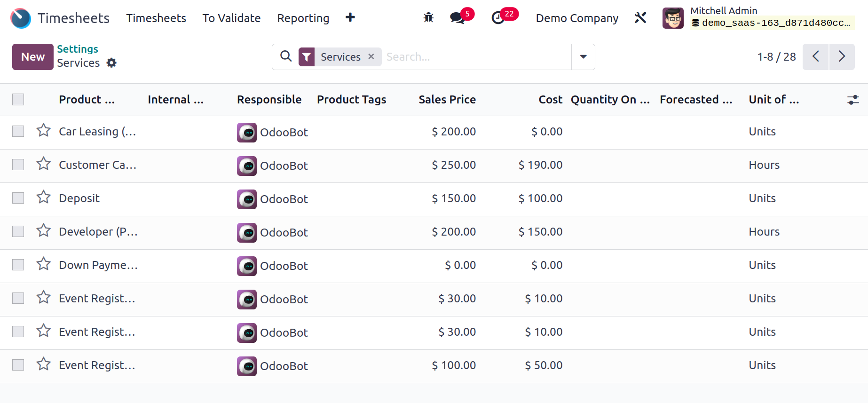Click the New button
The height and width of the screenshot is (403, 868).
pyautogui.click(x=32, y=57)
